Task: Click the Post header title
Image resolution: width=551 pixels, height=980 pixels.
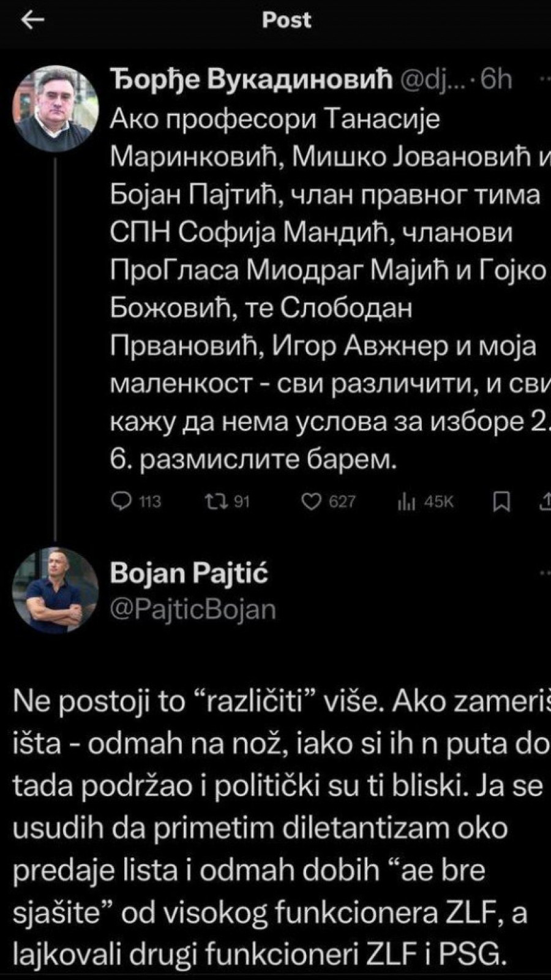Action: pyautogui.click(x=287, y=20)
